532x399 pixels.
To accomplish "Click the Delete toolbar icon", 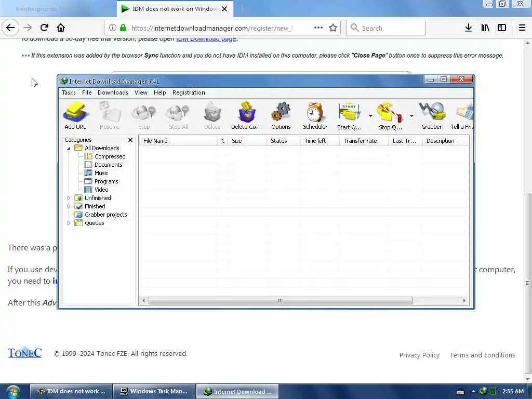I will 212,115.
